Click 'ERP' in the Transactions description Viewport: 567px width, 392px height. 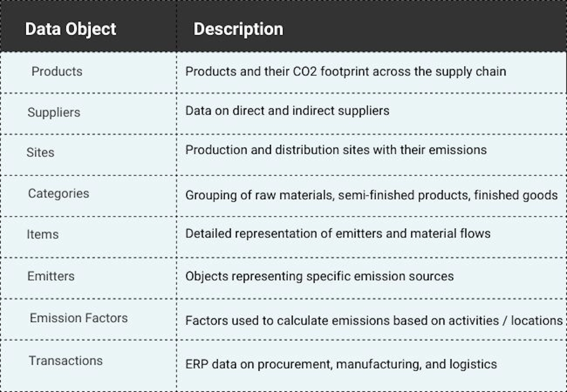pyautogui.click(x=197, y=364)
